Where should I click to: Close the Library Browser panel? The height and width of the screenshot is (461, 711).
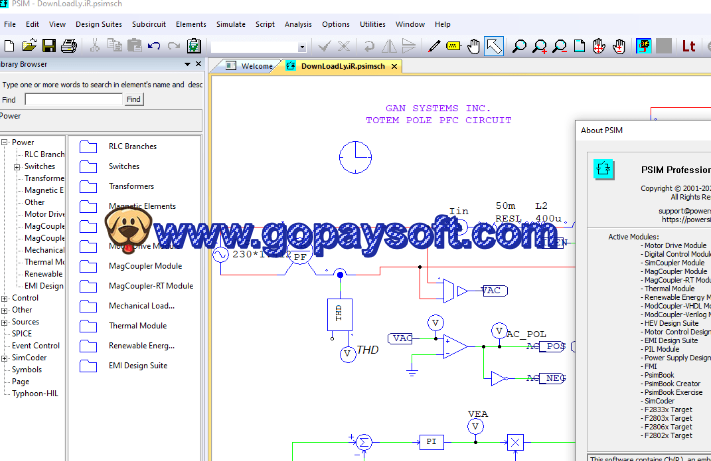pos(198,64)
